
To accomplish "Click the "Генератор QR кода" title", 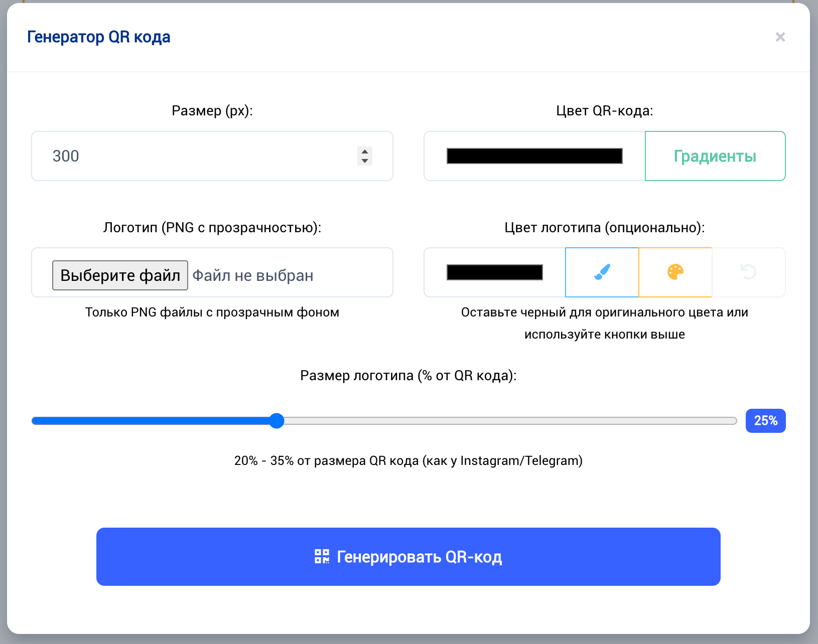I will [x=98, y=36].
